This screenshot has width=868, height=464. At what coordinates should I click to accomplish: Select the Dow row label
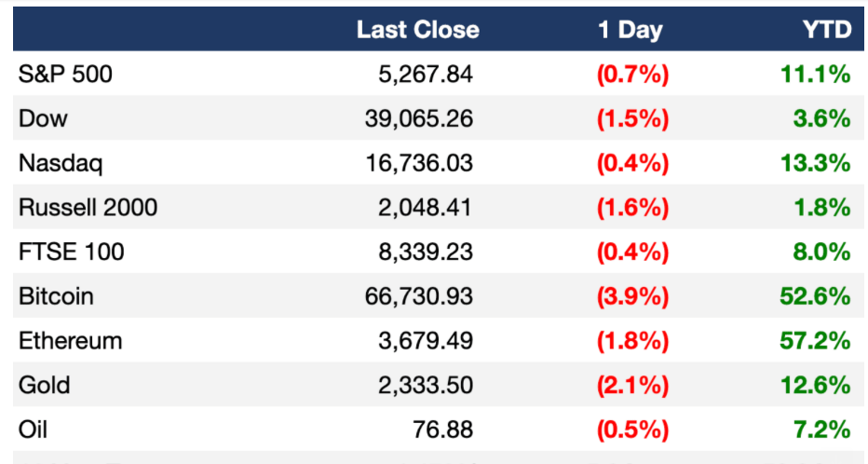43,118
